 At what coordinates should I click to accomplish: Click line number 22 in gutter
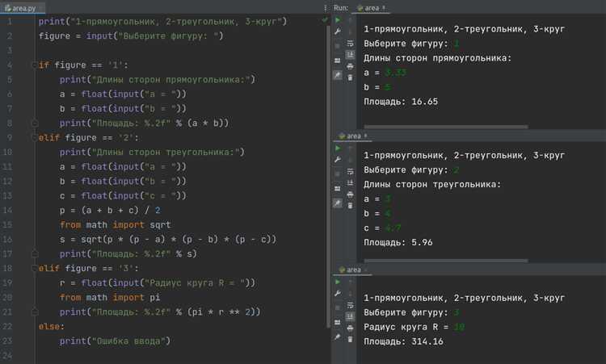pyautogui.click(x=8, y=327)
